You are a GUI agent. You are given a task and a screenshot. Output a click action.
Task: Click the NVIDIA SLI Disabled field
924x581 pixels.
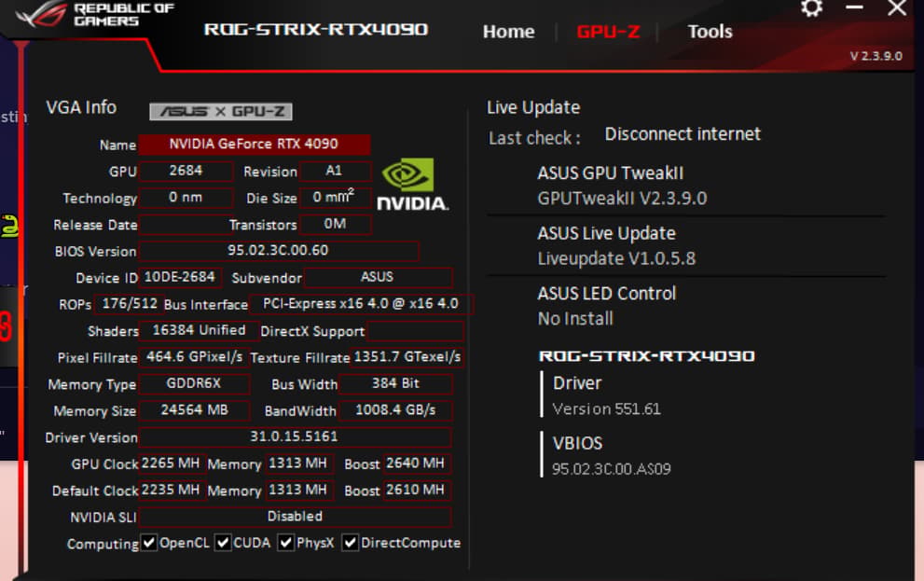click(x=296, y=517)
